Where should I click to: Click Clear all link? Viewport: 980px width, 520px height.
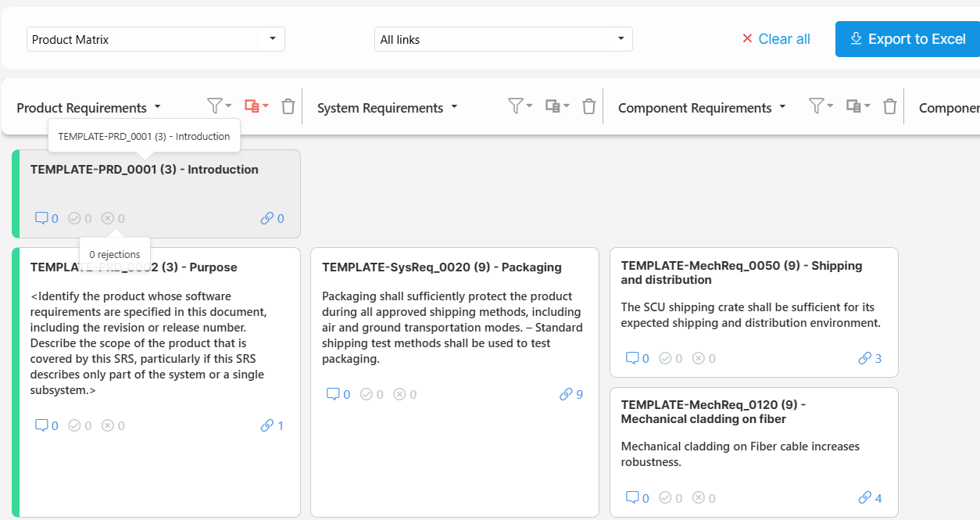coord(775,39)
